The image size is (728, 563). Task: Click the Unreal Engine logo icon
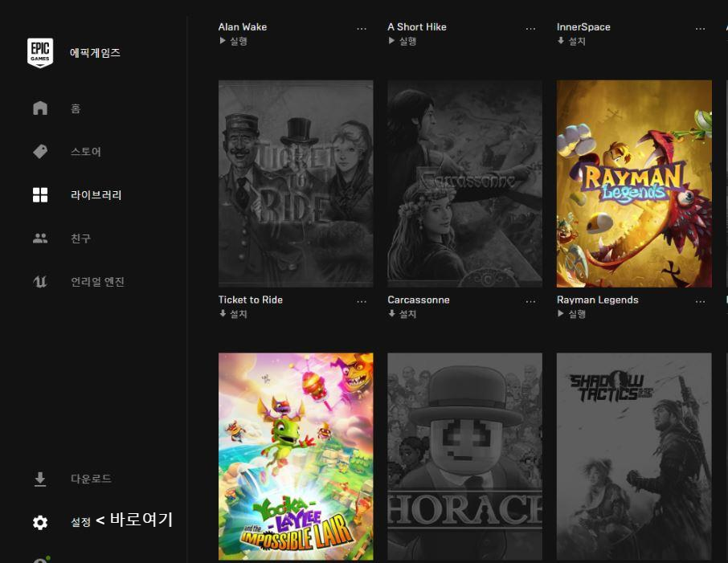40,281
